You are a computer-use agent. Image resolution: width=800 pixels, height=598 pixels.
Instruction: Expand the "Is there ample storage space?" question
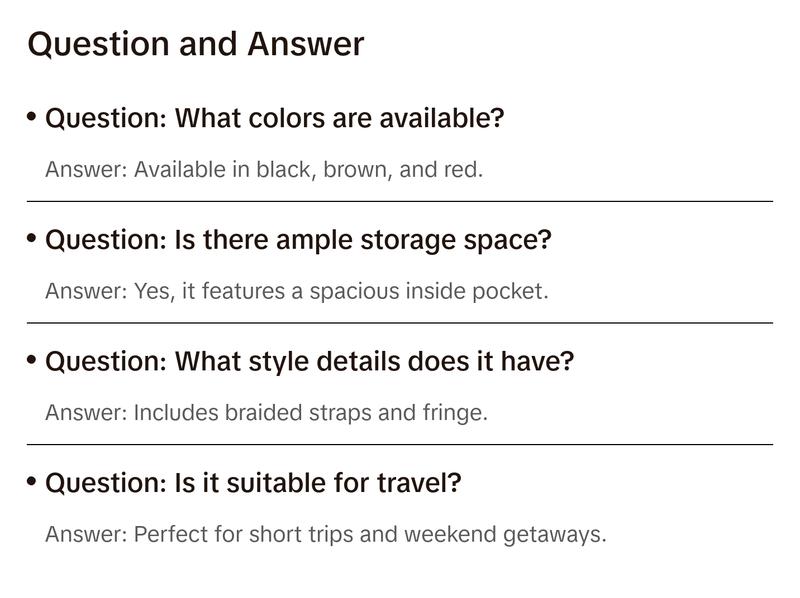coord(298,241)
